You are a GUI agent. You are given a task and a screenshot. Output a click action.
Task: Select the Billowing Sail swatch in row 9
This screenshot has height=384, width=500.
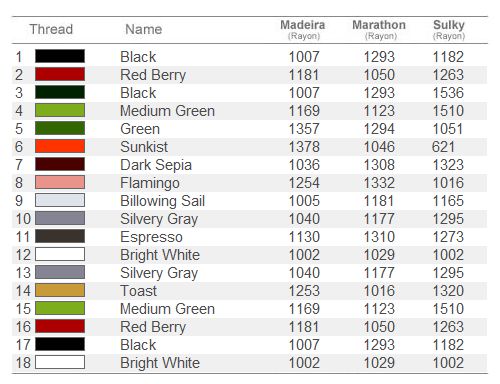[x=60, y=200]
